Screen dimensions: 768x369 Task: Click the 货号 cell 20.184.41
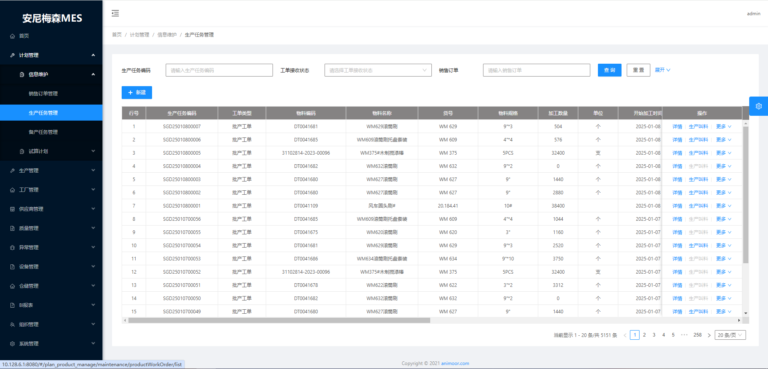tap(448, 206)
